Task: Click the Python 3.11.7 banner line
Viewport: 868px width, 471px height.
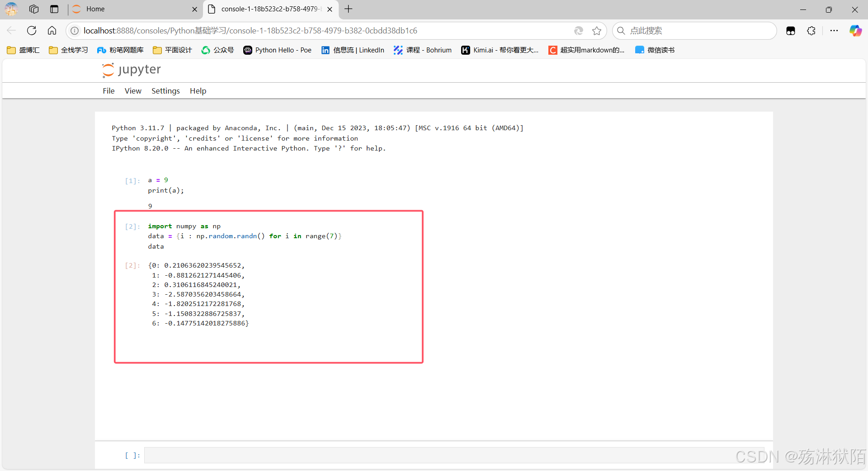Action: (317, 128)
